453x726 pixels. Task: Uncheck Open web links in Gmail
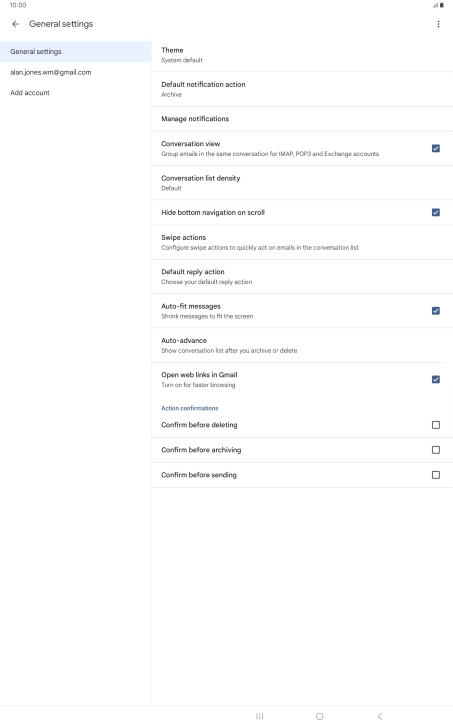pos(436,379)
